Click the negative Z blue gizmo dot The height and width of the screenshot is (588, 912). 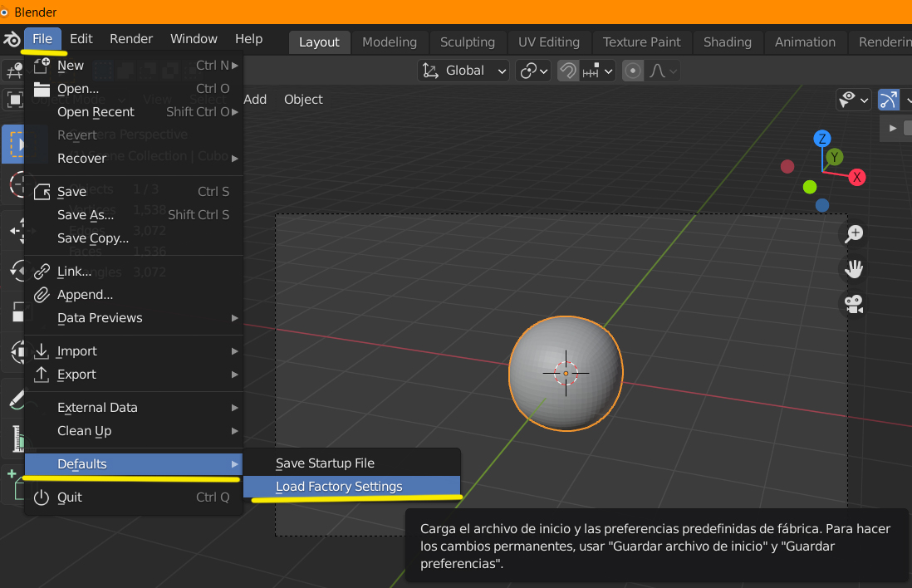(x=821, y=205)
